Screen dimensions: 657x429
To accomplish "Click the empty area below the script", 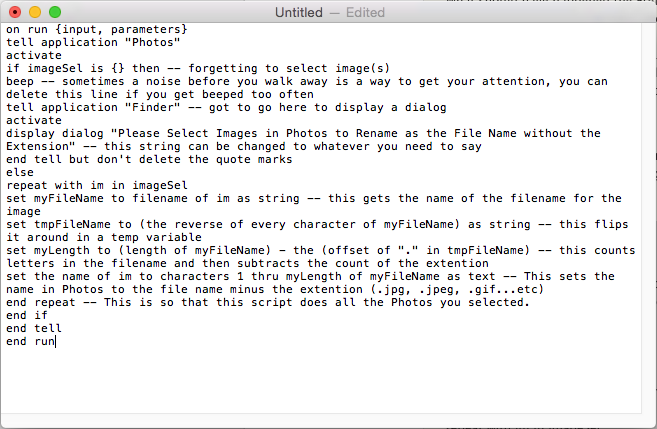I will coord(321,380).
